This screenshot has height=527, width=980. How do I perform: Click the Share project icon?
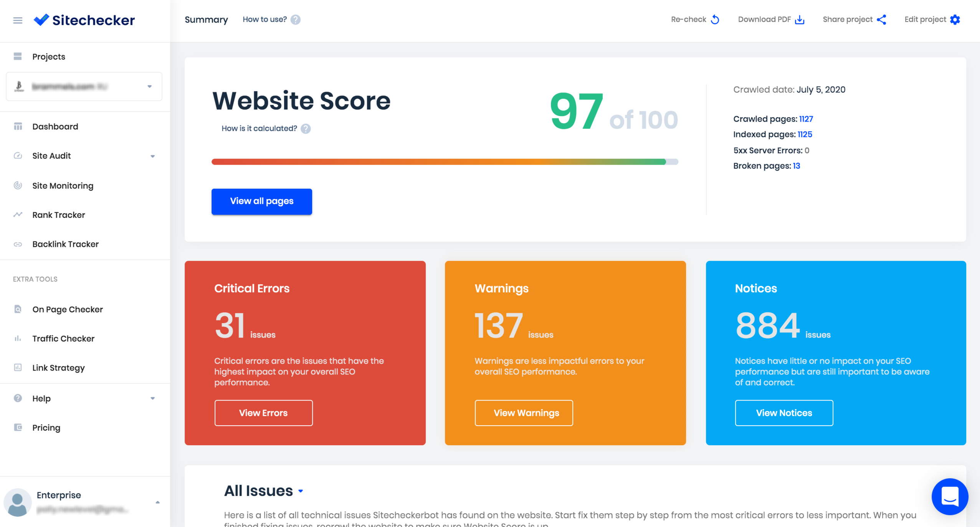pos(881,20)
